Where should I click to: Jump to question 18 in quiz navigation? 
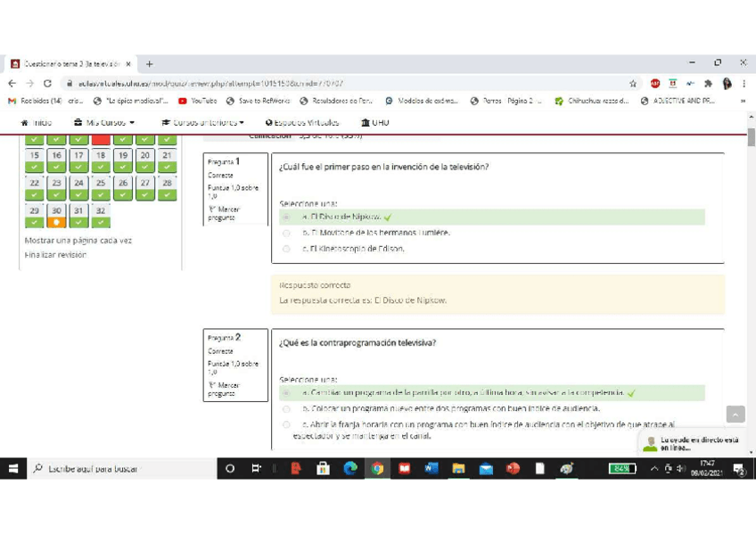tap(101, 155)
